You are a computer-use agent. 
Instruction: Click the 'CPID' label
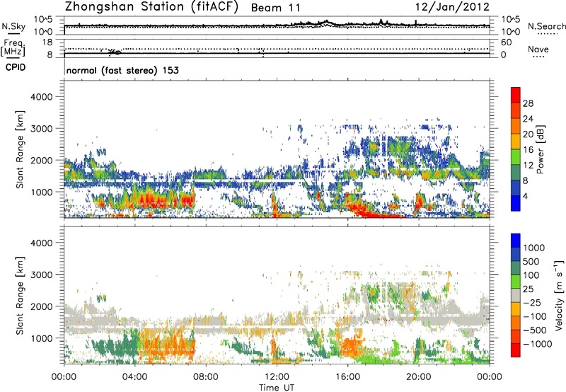point(16,67)
